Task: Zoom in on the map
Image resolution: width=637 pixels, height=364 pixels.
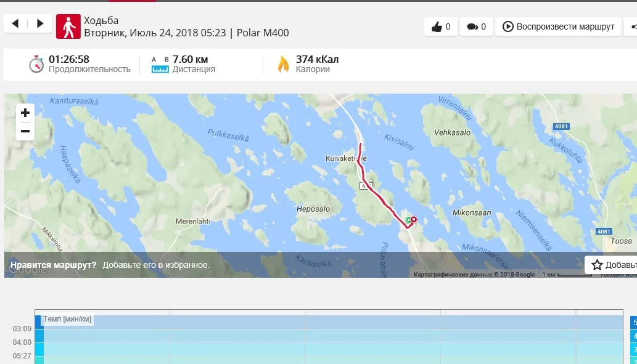Action: [25, 113]
